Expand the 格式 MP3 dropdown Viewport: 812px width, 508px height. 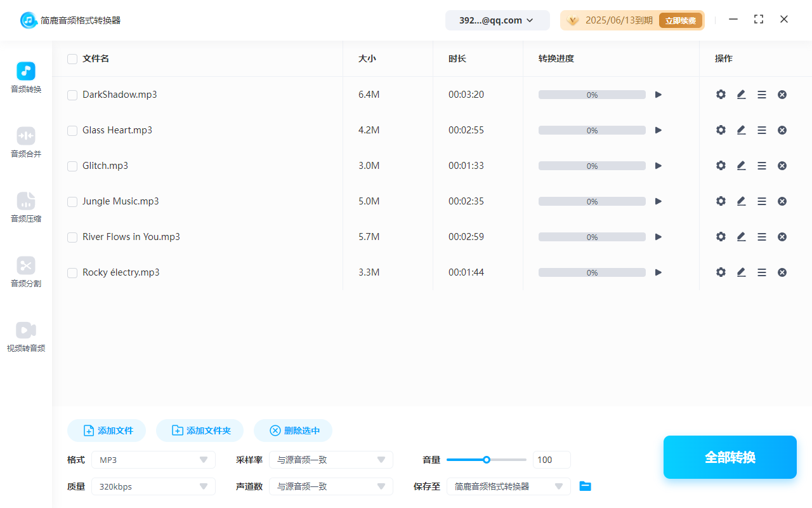[x=154, y=460]
